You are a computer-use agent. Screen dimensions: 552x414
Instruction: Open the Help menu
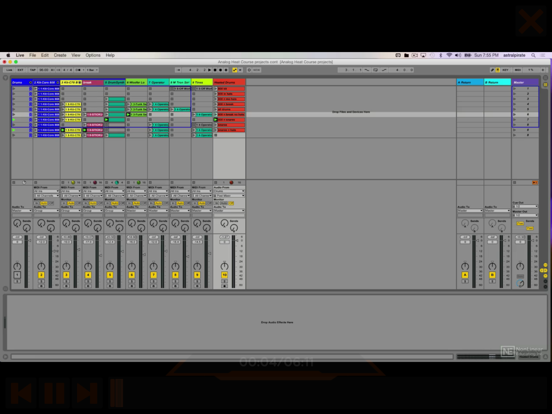(x=110, y=55)
